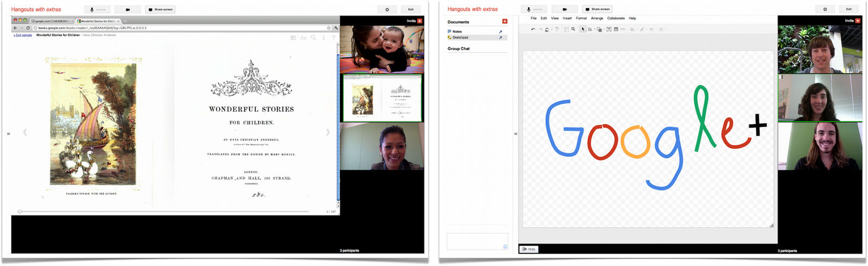868x266 pixels.
Task: Click the paint format icon
Action: [x=557, y=29]
